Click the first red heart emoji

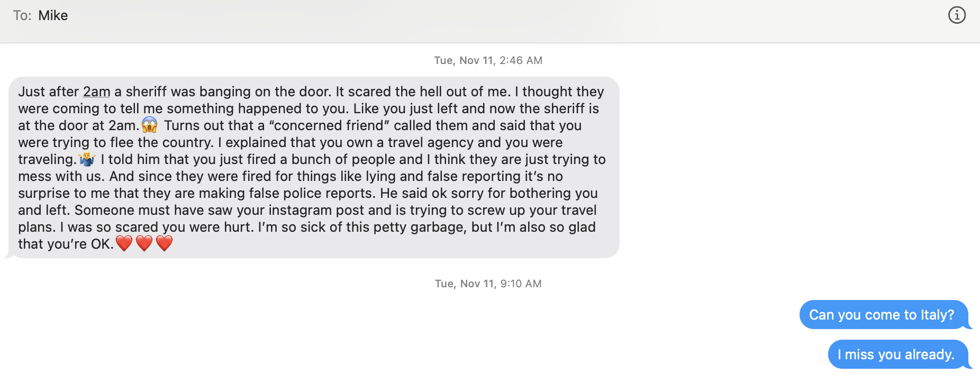124,243
